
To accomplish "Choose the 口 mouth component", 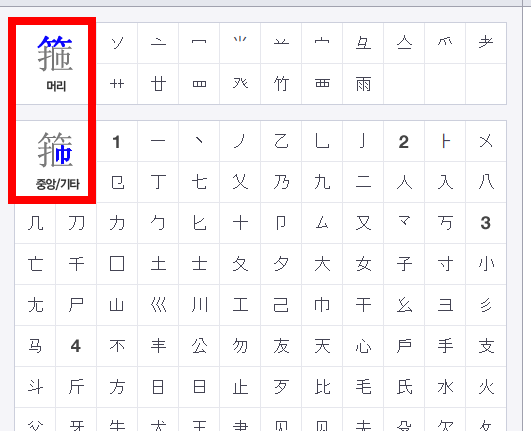I will (117, 264).
